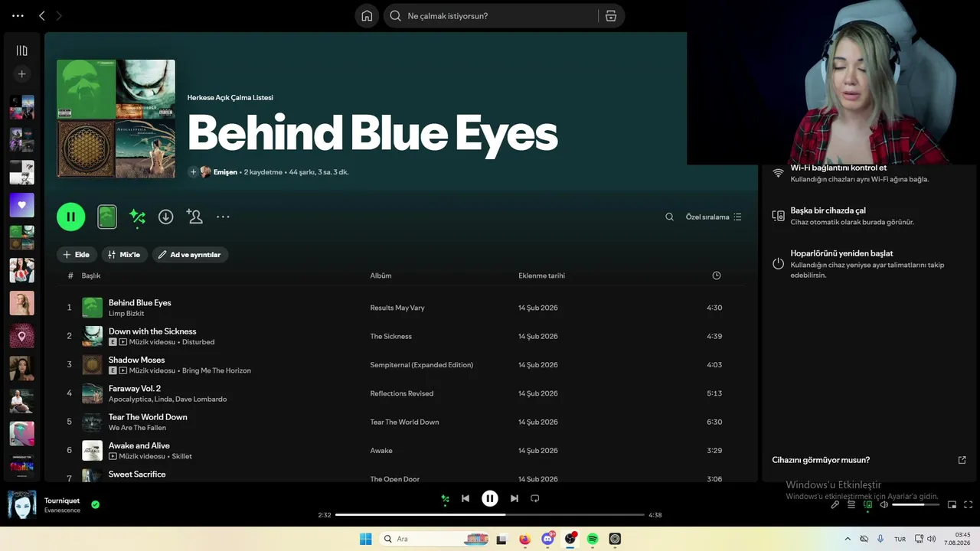This screenshot has width=980, height=551.
Task: Click the Tourniquet now-playing album art
Action: pos(22,505)
